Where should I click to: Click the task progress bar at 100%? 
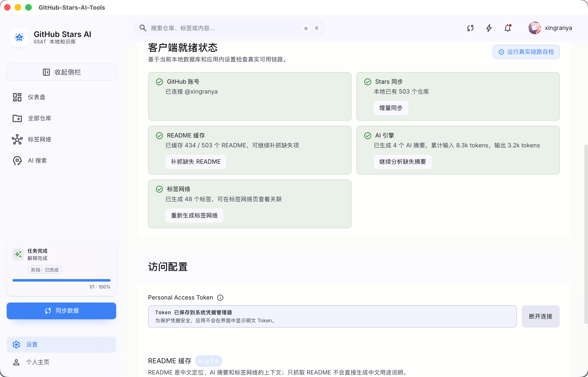tap(61, 280)
